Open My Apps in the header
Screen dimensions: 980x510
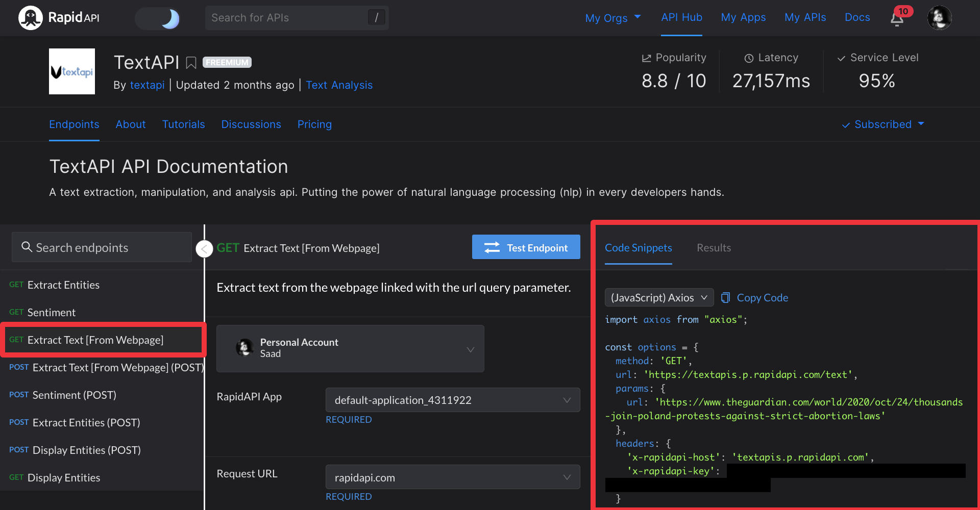pyautogui.click(x=743, y=17)
